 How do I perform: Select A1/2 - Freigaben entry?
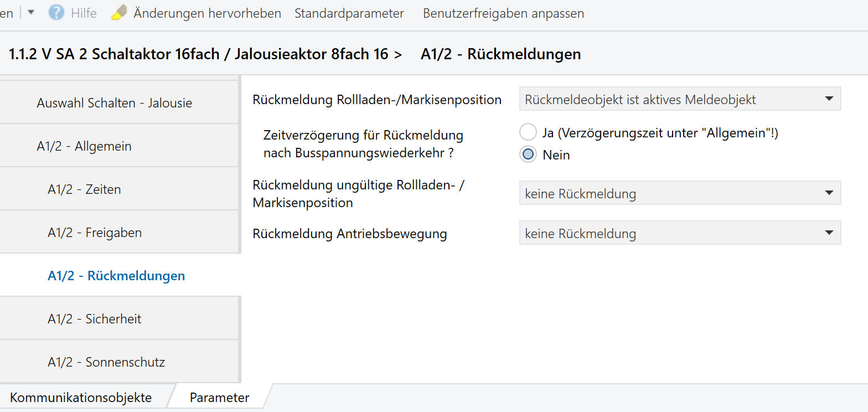(x=95, y=233)
